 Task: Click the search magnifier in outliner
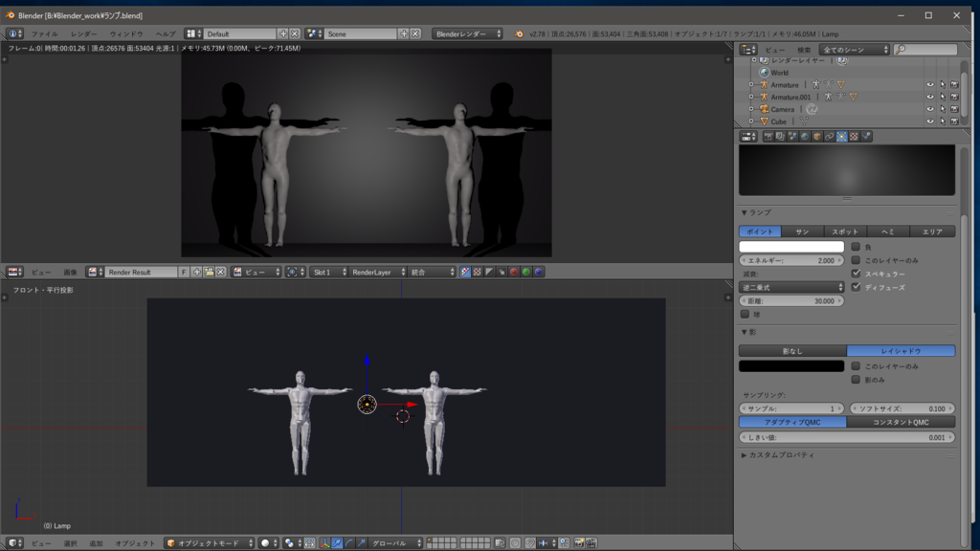(x=902, y=50)
